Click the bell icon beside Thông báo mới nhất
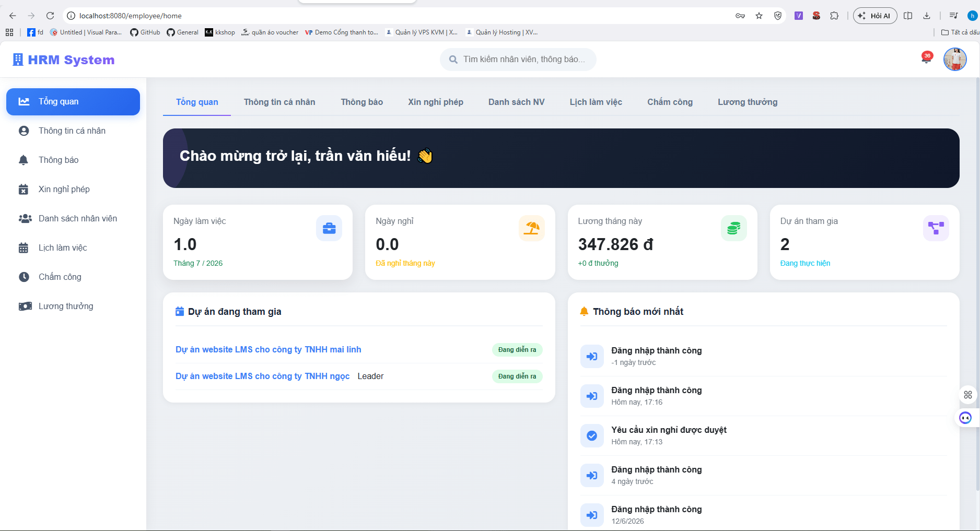 pos(584,311)
